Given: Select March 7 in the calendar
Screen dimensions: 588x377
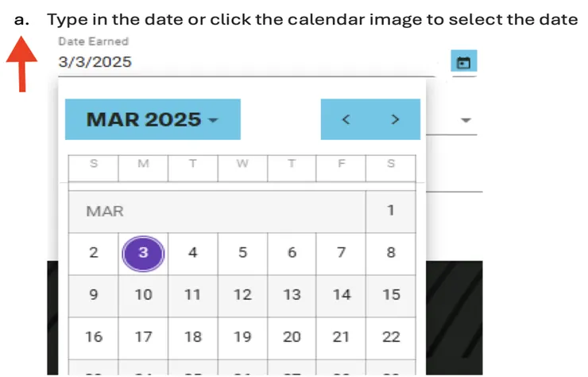Looking at the screenshot, I should [x=341, y=253].
